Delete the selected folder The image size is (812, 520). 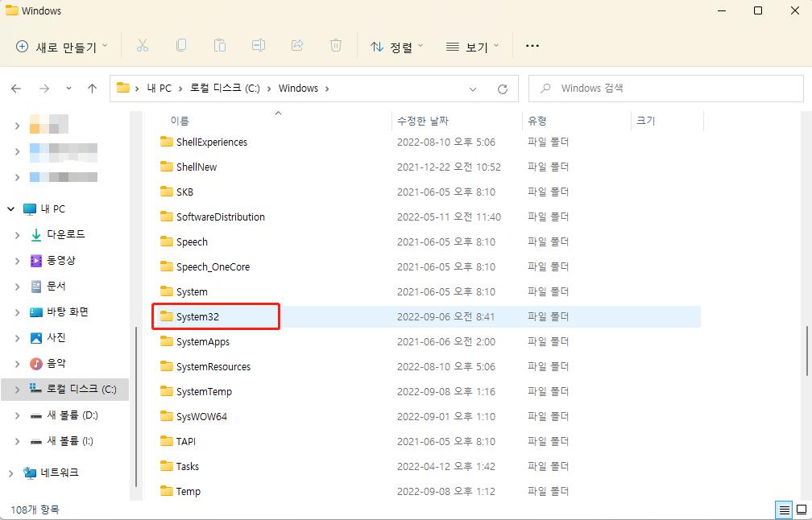coord(336,46)
